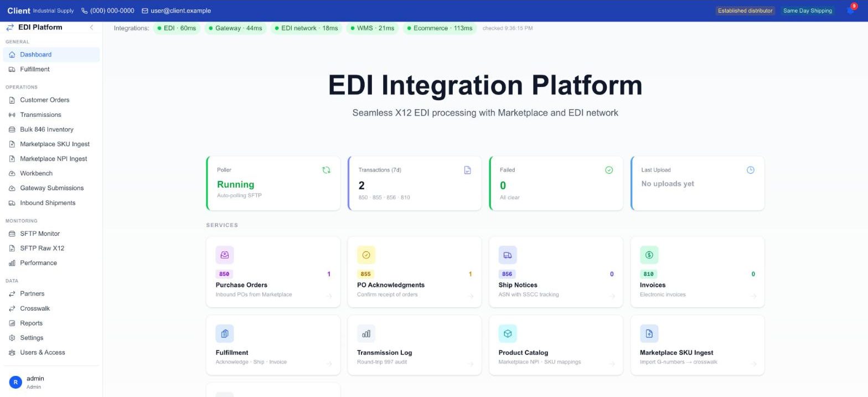Click the (000) 000-0000 phone number

[112, 11]
